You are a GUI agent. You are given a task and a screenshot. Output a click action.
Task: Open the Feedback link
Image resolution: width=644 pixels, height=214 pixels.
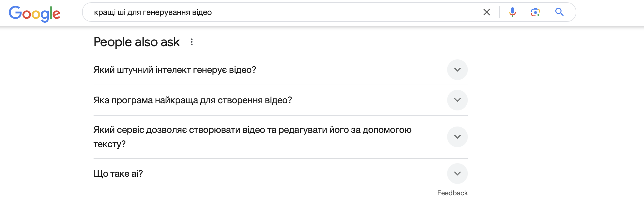click(452, 193)
